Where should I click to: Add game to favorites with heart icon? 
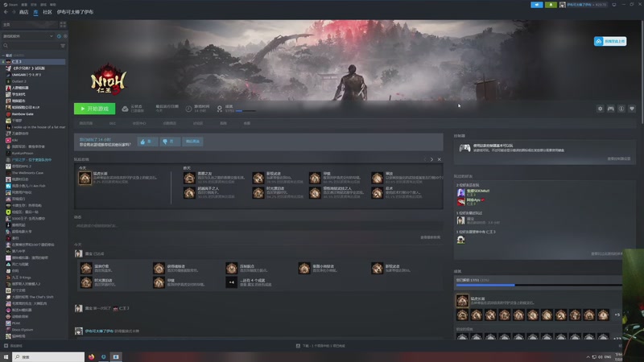point(632,109)
